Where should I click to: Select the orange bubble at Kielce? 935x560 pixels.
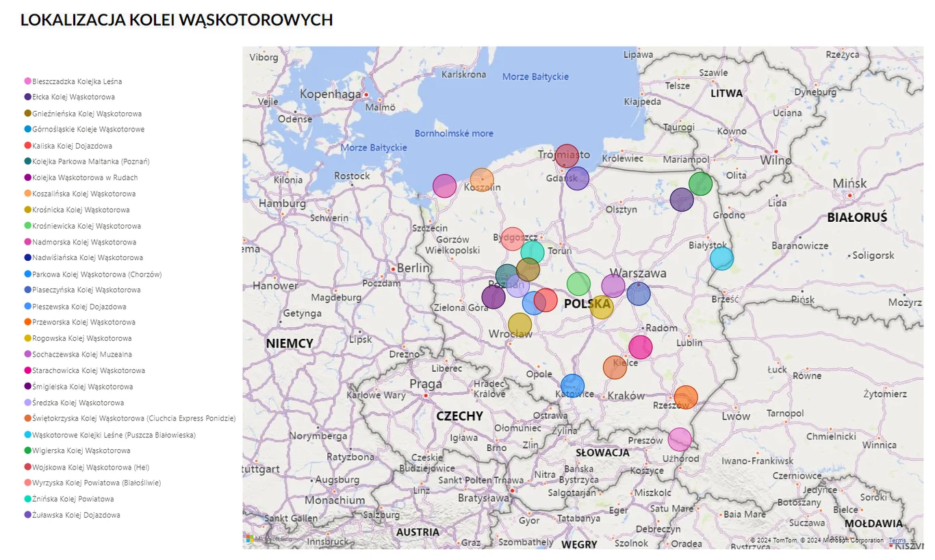point(615,368)
